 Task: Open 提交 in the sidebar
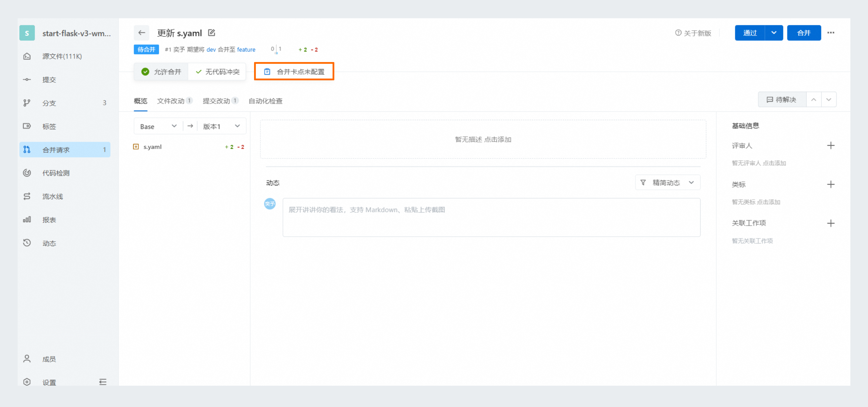[65, 80]
